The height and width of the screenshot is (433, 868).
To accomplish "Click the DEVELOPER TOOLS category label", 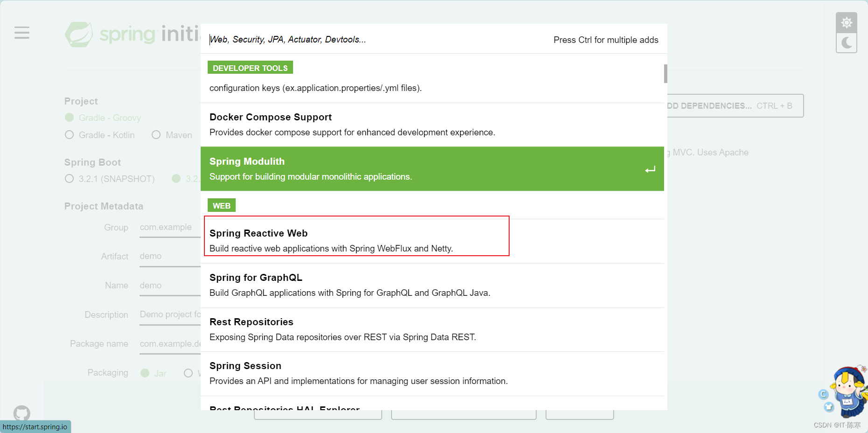I will 250,68.
